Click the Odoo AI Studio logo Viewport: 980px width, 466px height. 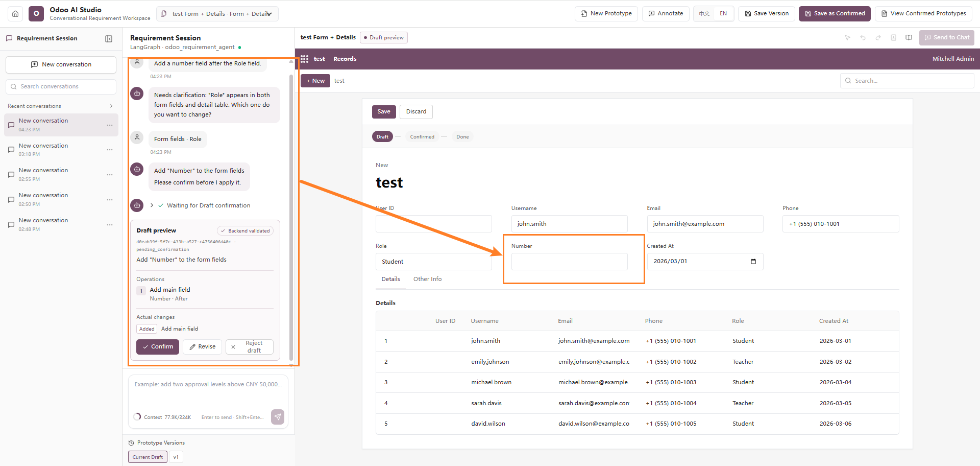tap(36, 14)
